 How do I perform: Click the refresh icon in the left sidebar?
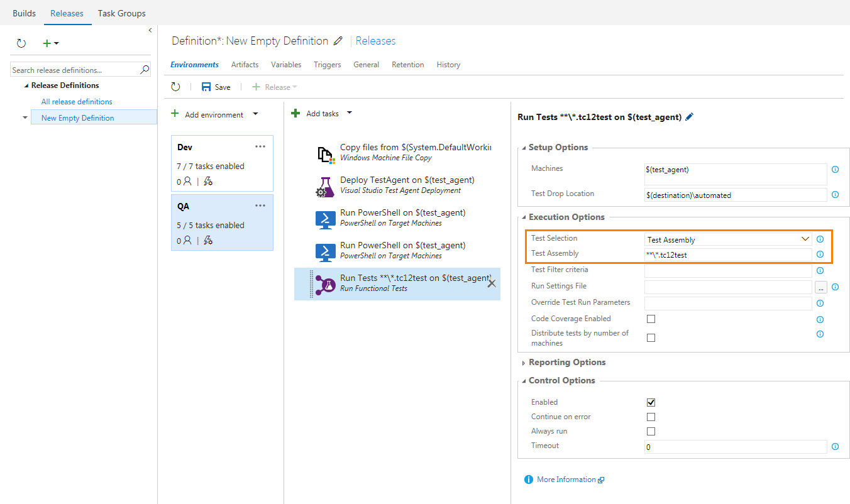pos(21,43)
